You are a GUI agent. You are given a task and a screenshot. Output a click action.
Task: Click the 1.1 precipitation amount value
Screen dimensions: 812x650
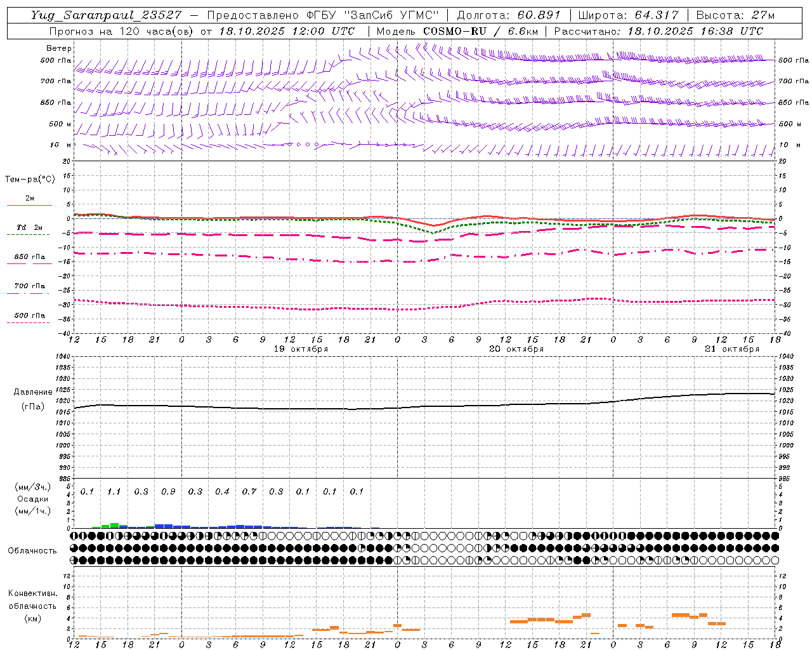pyautogui.click(x=114, y=491)
